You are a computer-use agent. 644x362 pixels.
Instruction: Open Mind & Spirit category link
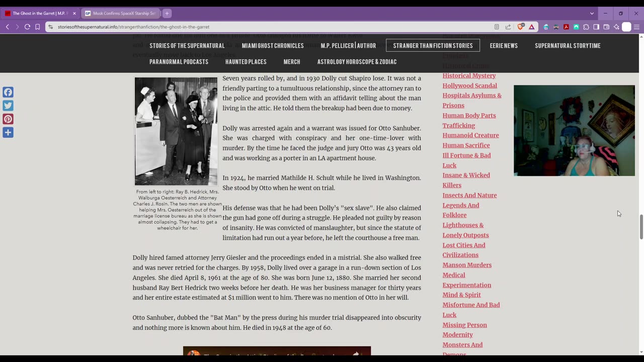pyautogui.click(x=461, y=295)
